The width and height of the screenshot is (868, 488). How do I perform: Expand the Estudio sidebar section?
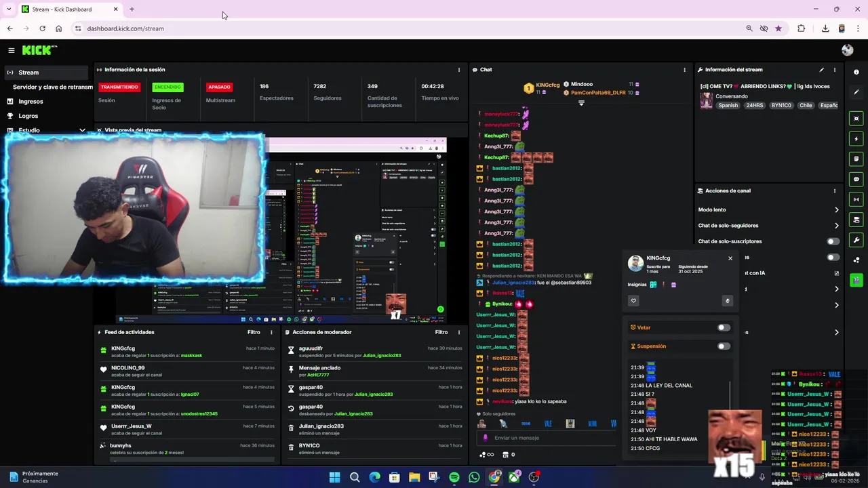coord(82,130)
